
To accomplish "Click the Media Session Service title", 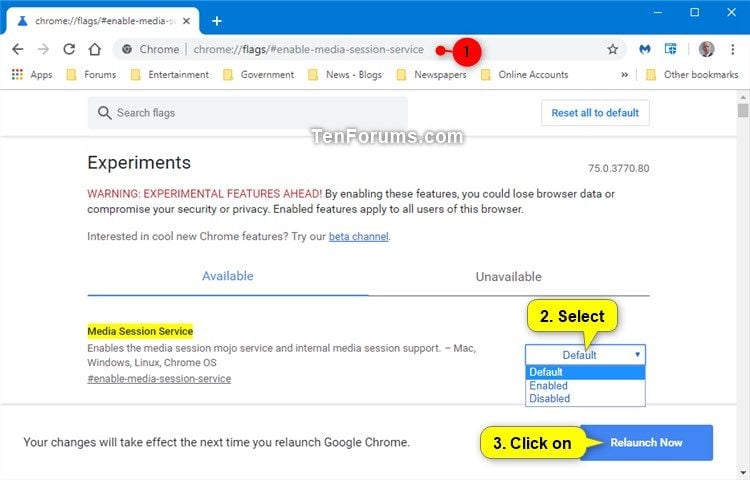I will 140,331.
